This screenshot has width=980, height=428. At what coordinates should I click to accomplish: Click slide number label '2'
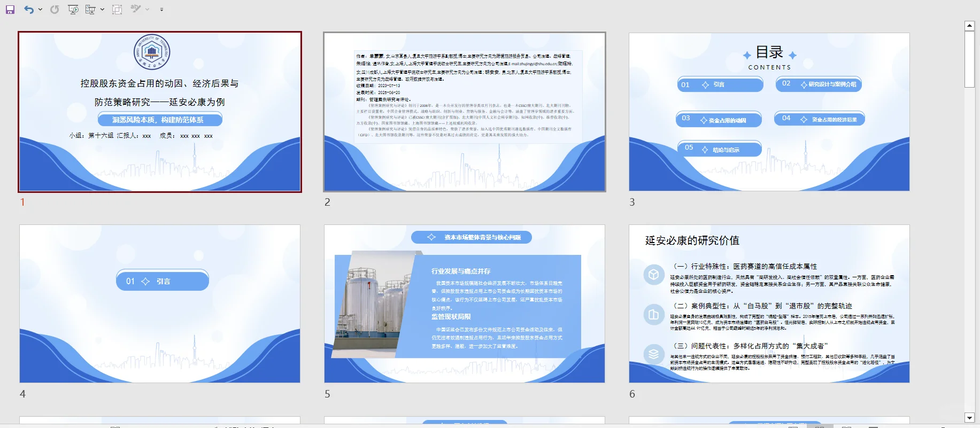[x=327, y=202]
